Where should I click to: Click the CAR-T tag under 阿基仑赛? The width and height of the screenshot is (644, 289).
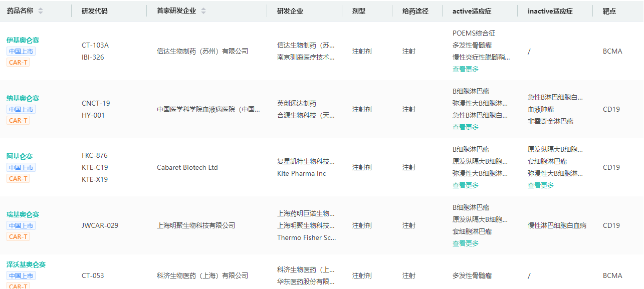(x=18, y=178)
